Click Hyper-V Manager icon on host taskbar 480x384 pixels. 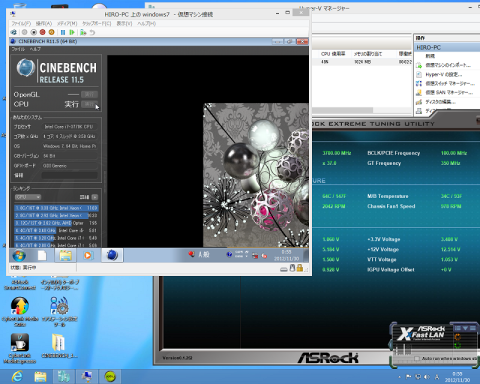(x=63, y=377)
